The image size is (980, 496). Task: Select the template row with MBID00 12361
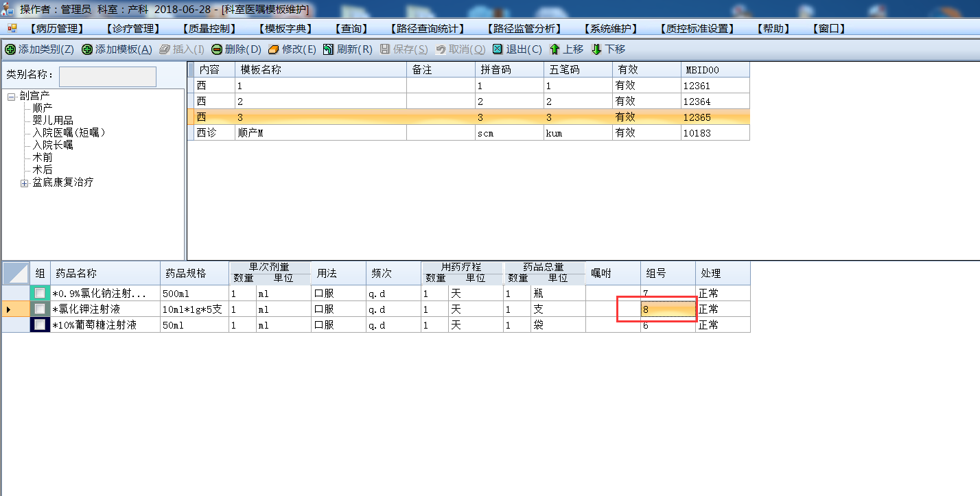coord(468,86)
